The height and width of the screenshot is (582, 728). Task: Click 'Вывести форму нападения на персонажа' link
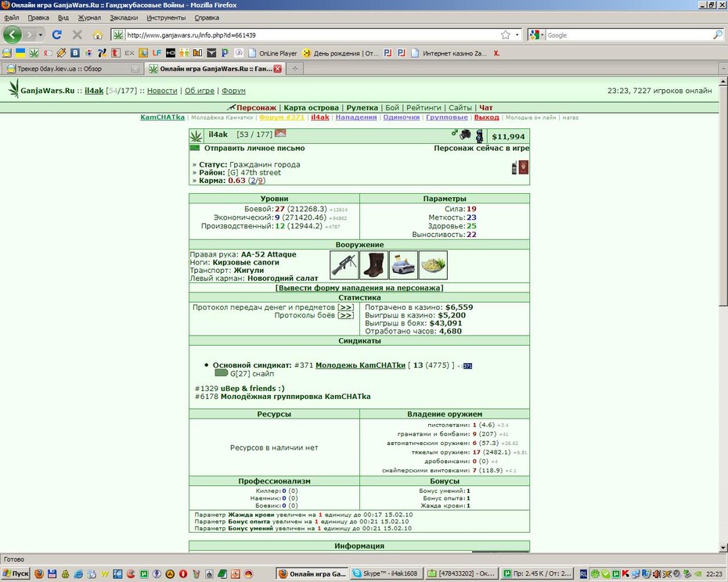point(359,288)
